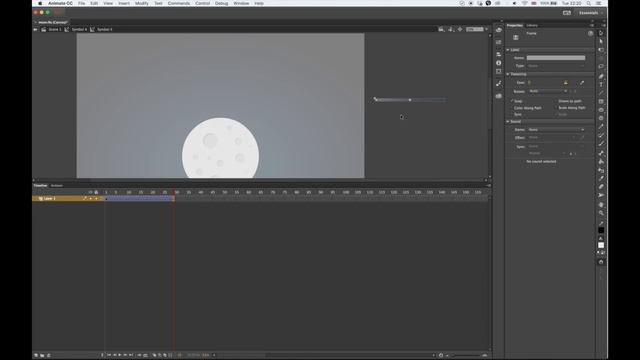Screen dimensions: 640x360
Task: Toggle the Snap checkbox
Action: (512, 101)
